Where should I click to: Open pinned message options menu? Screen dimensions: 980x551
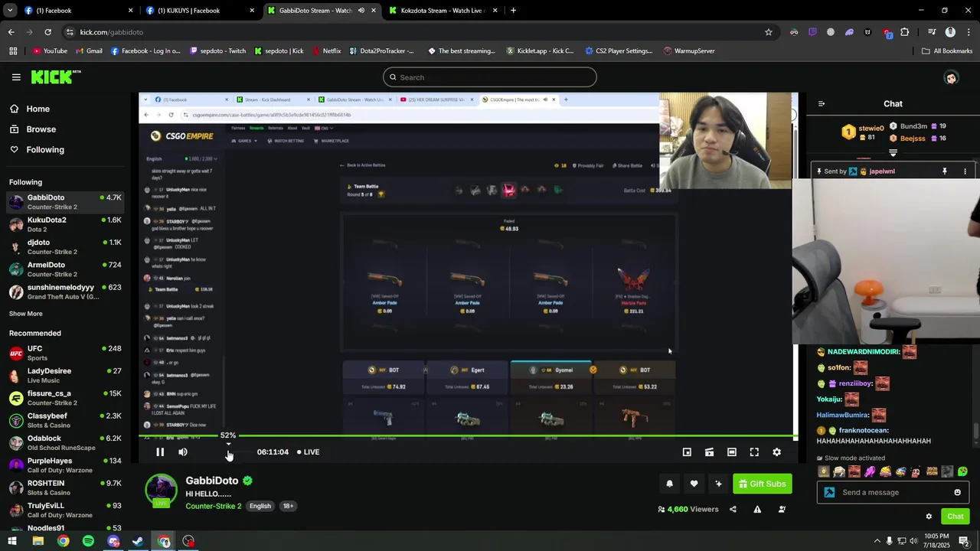tap(965, 171)
